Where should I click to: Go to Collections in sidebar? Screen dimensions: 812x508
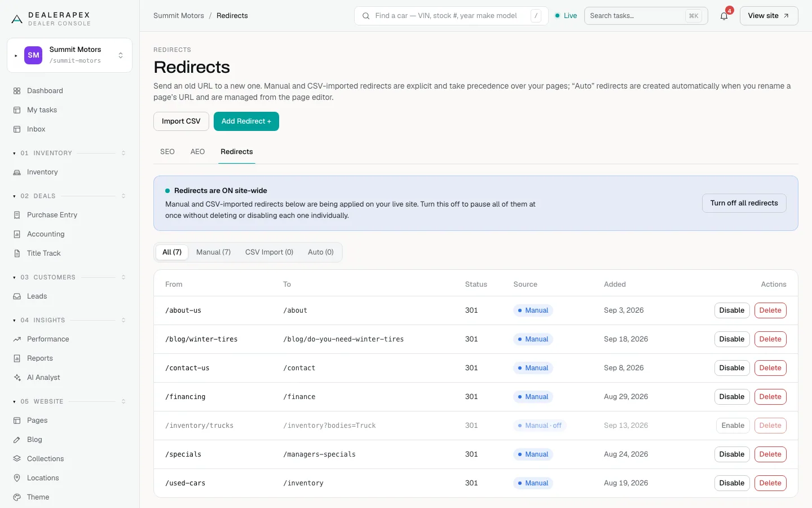pos(70,459)
